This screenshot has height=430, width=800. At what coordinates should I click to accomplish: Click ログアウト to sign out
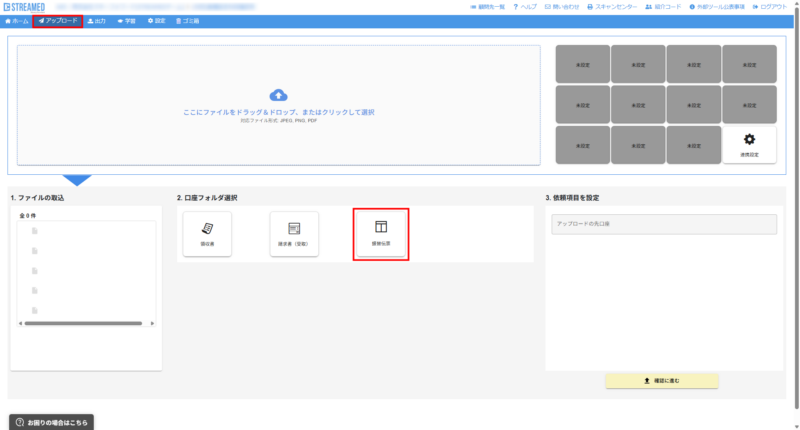coord(770,7)
